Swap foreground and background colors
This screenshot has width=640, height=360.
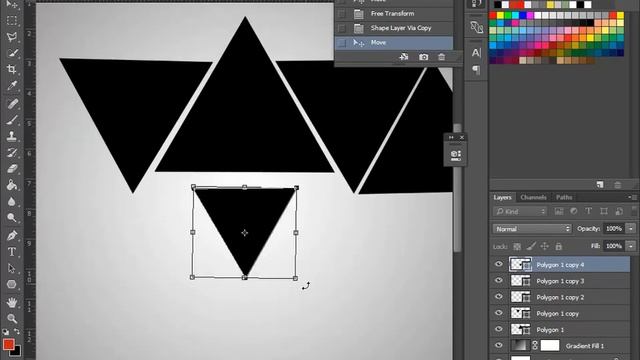[17, 331]
